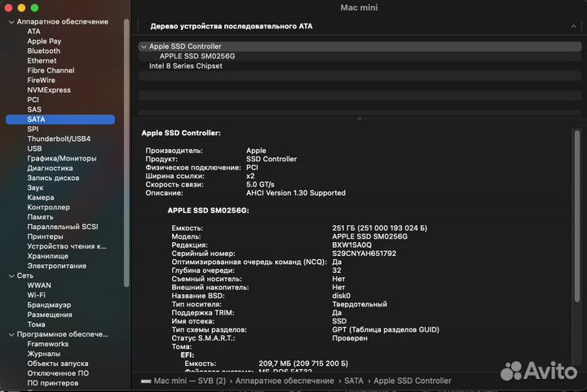Click Mac mini — SVB (2) in path bar
587x392 pixels.
(190, 381)
